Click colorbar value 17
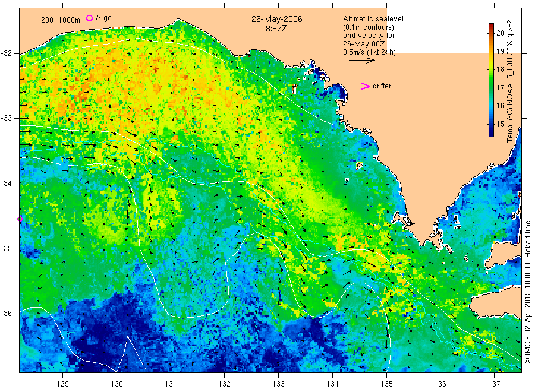 pos(500,87)
